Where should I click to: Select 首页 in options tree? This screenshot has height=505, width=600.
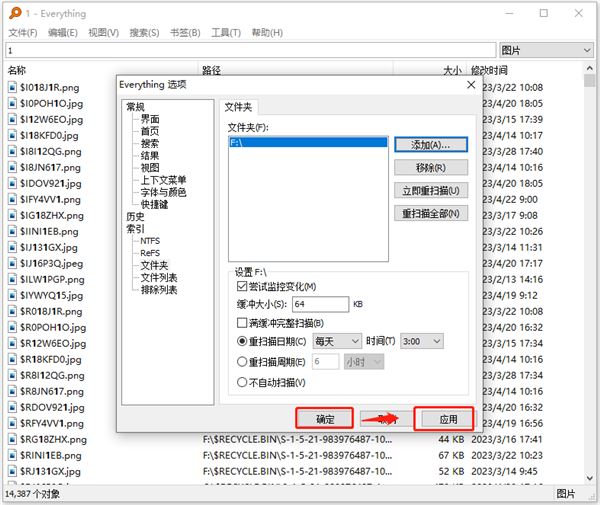click(150, 131)
